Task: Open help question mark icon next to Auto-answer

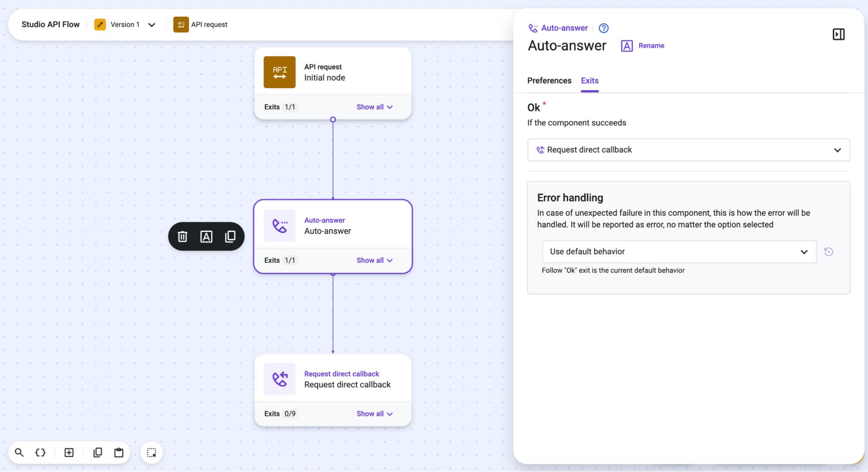Action: (604, 28)
